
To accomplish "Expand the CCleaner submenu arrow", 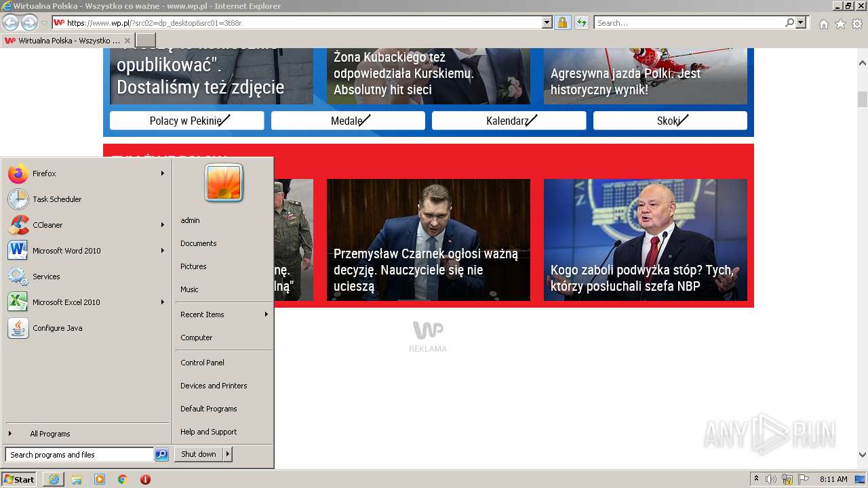I will pos(163,225).
